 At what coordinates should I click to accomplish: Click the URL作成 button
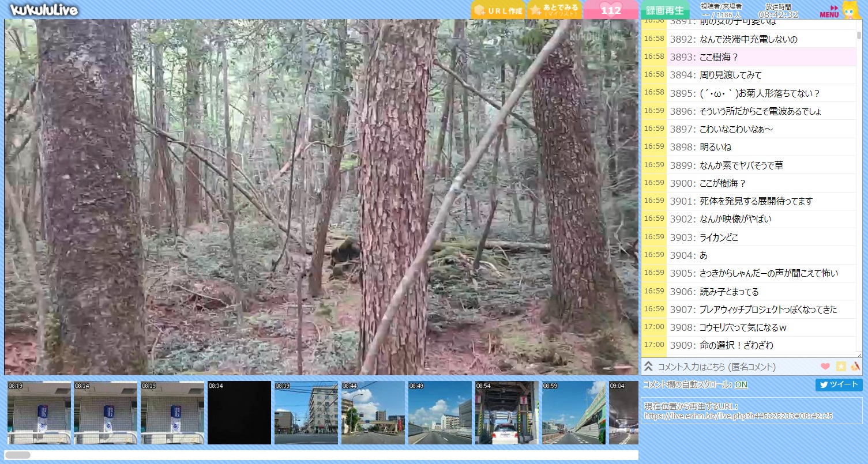pos(498,10)
